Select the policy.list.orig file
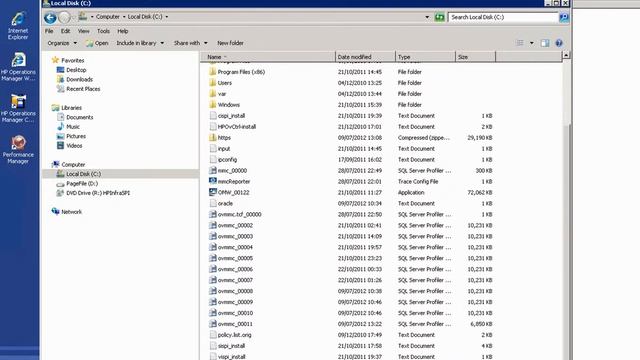This screenshot has height=360, width=640. tap(234, 335)
